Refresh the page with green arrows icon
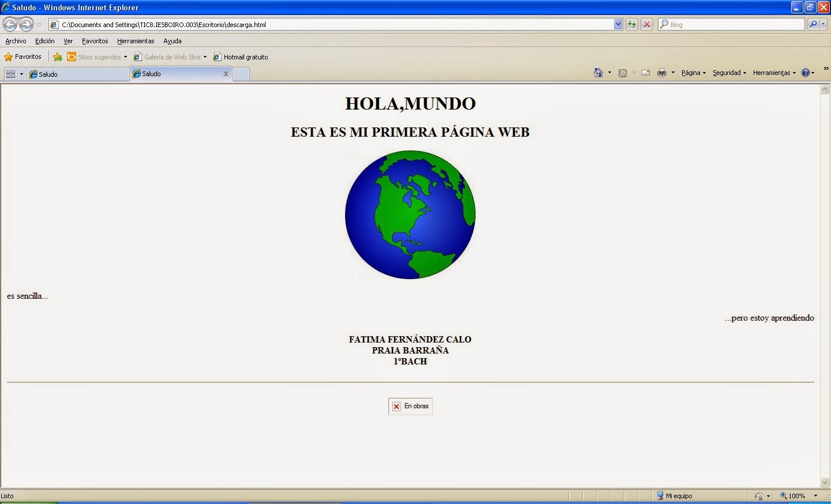The height and width of the screenshot is (504, 831). coord(632,25)
